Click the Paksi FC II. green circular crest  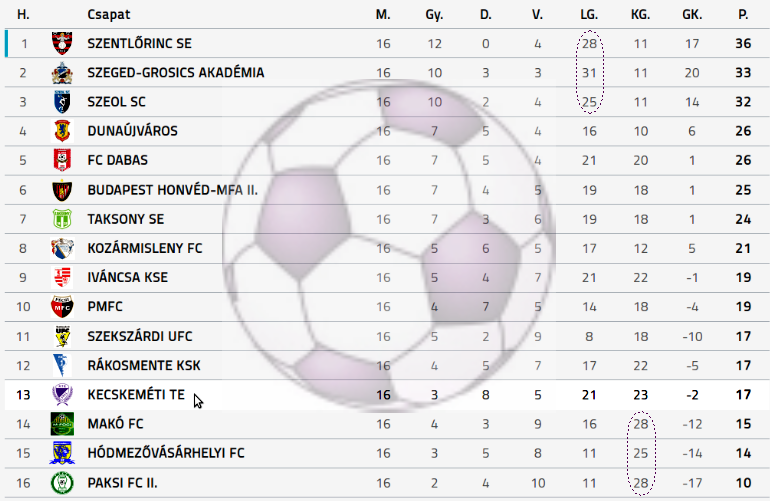[62, 483]
